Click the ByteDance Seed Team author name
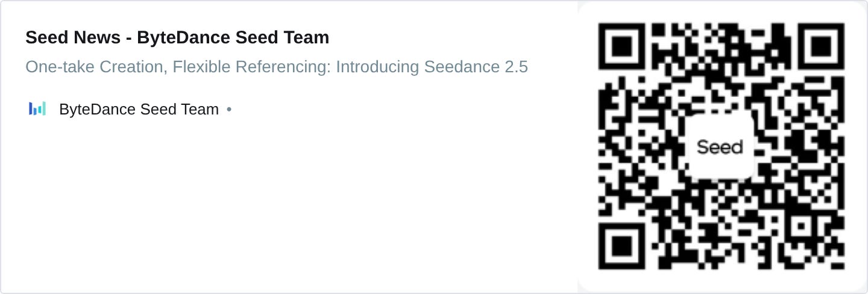This screenshot has height=294, width=868. point(139,110)
